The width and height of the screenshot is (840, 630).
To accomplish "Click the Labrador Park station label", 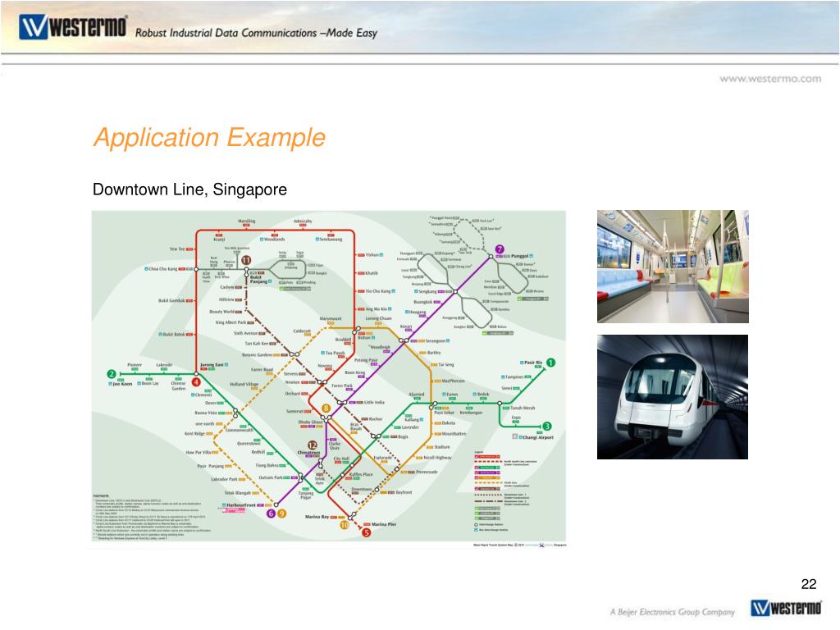I will click(x=224, y=479).
